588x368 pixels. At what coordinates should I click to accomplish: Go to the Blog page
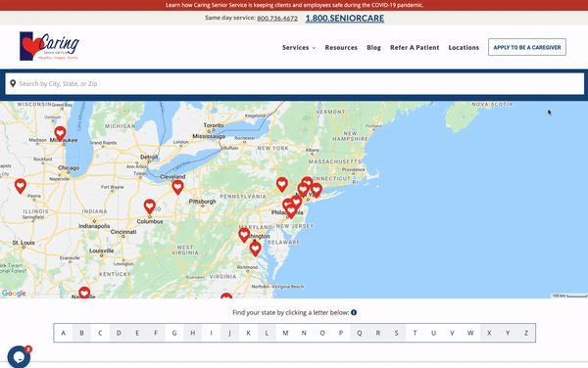373,48
